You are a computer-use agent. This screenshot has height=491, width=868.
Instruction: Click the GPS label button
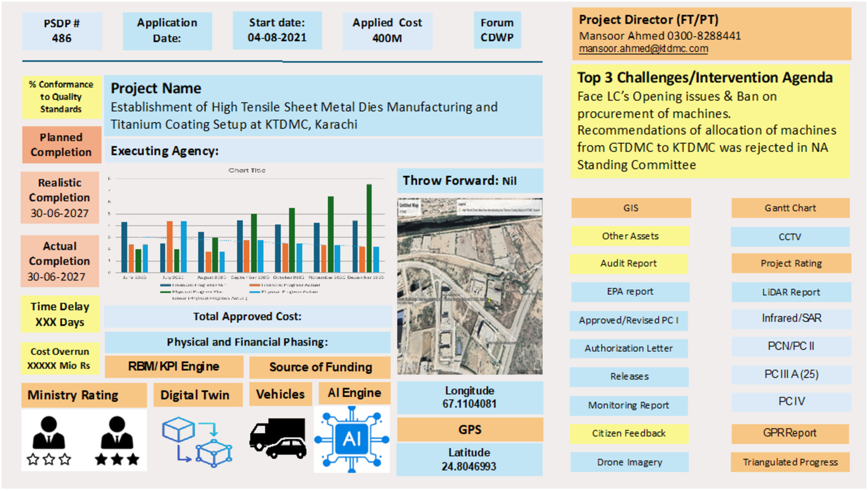click(470, 430)
